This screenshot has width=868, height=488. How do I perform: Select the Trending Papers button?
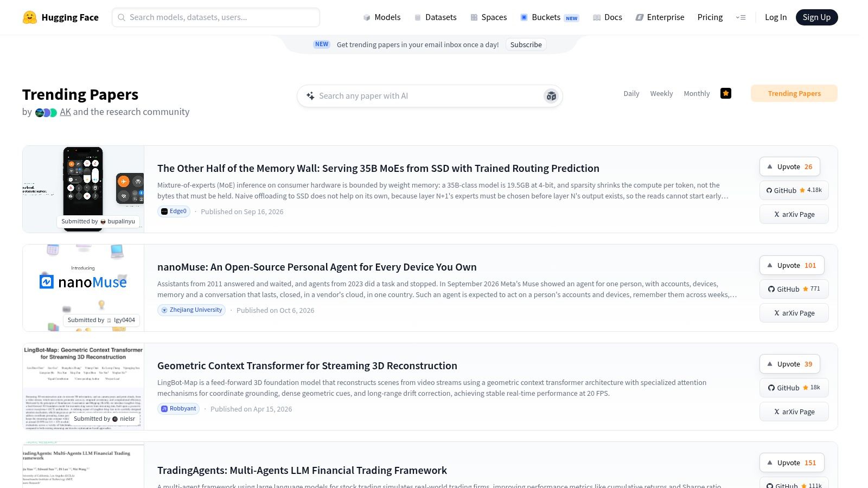pyautogui.click(x=794, y=93)
